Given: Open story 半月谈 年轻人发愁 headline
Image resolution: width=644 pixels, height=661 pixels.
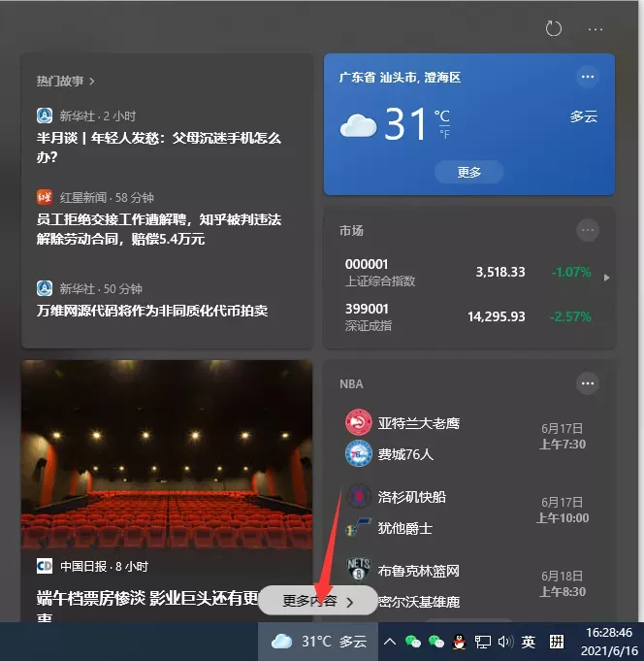Looking at the screenshot, I should (158, 148).
